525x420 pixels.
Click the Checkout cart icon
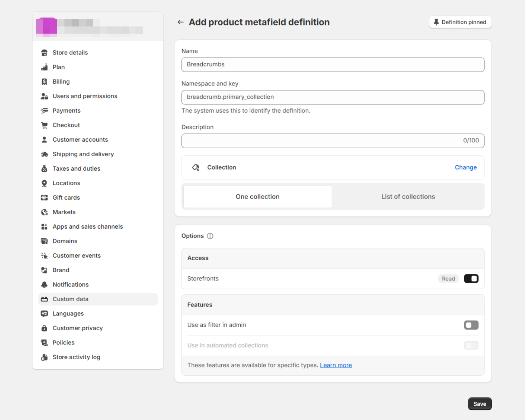(x=44, y=125)
